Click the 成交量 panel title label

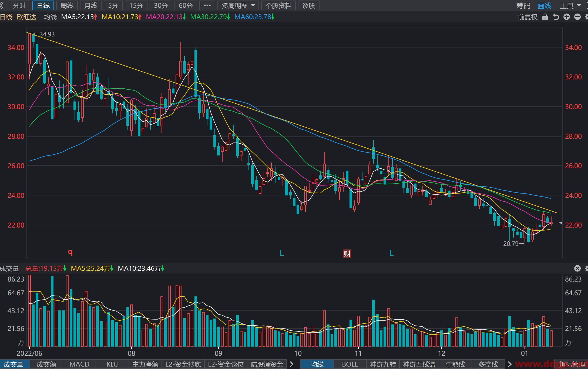point(9,269)
